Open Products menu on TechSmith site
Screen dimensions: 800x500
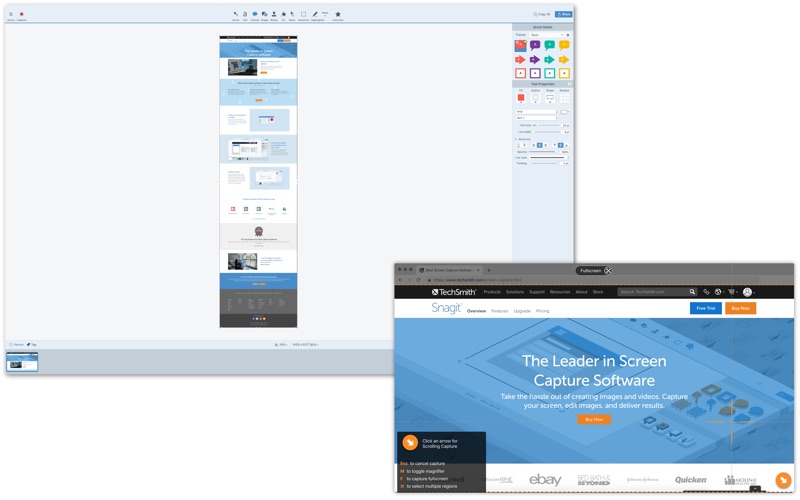click(x=492, y=292)
